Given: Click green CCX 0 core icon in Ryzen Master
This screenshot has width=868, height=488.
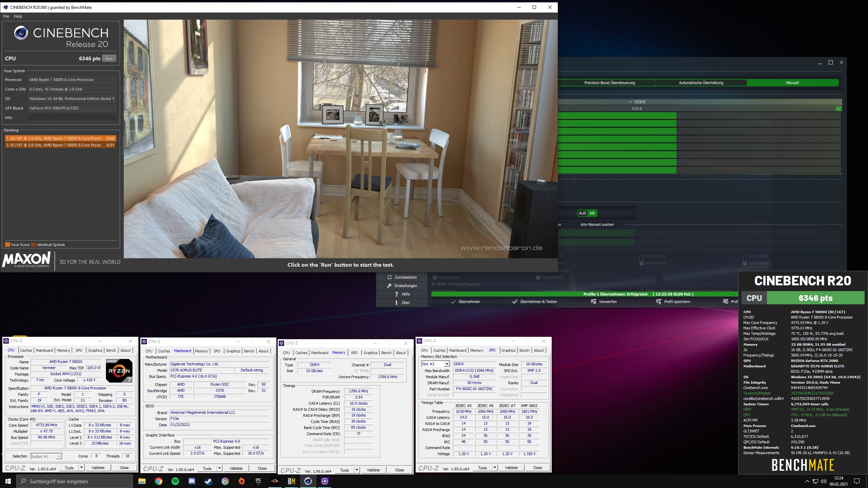Looking at the screenshot, I should pyautogui.click(x=839, y=109).
